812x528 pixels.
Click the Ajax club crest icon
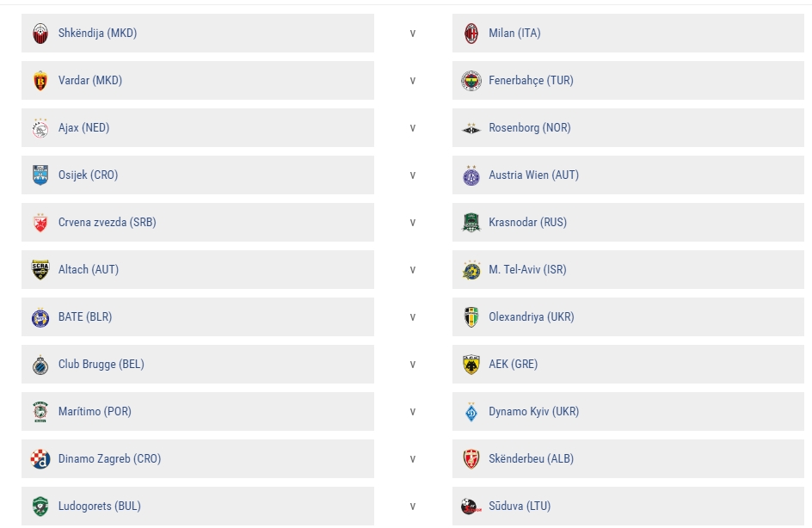[x=40, y=128]
